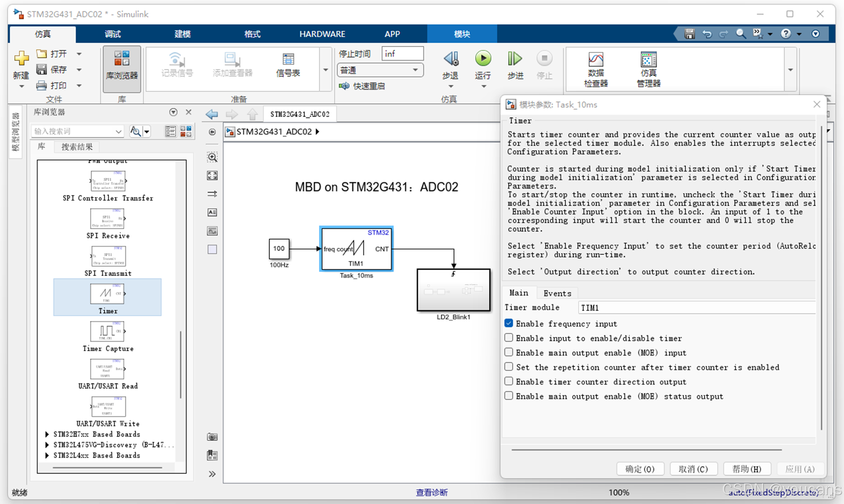
Task: Open the Data Inspector (数据检查器)
Action: (596, 69)
